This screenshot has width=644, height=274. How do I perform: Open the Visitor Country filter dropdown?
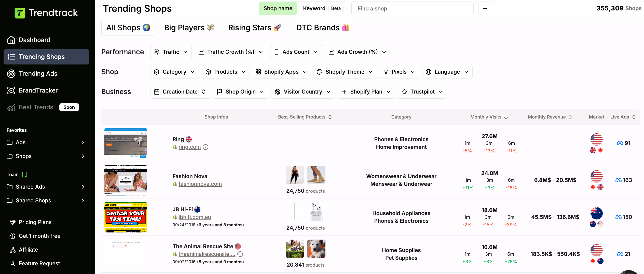303,92
